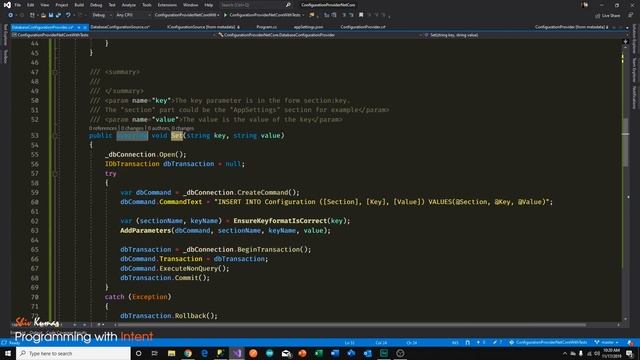Click the Navigate Backward toolbar icon
The height and width of the screenshot is (360, 640).
click(11, 15)
